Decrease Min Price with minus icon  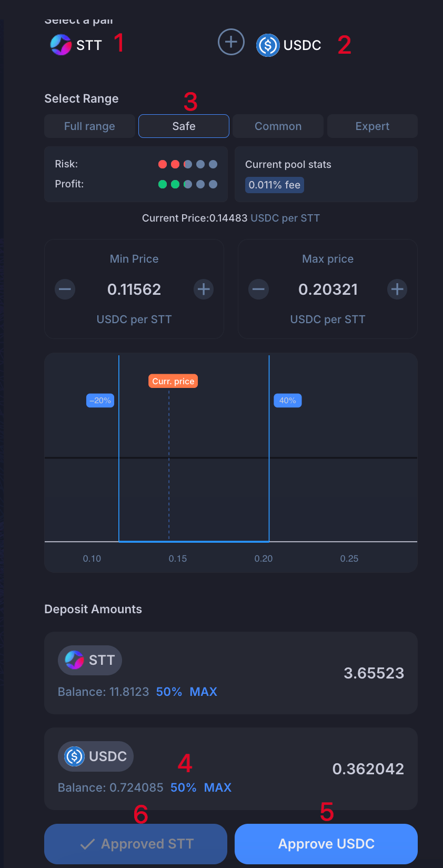pyautogui.click(x=65, y=289)
